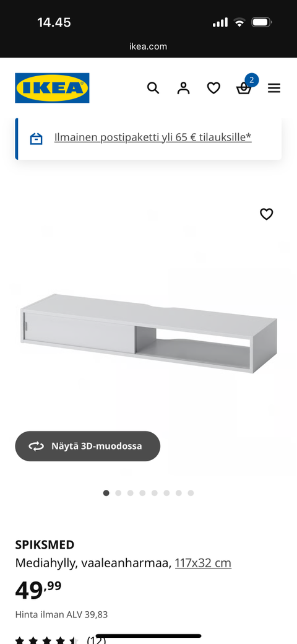This screenshot has height=644, width=297.
Task: Tap the SPIKSMED product title
Action: [45, 545]
